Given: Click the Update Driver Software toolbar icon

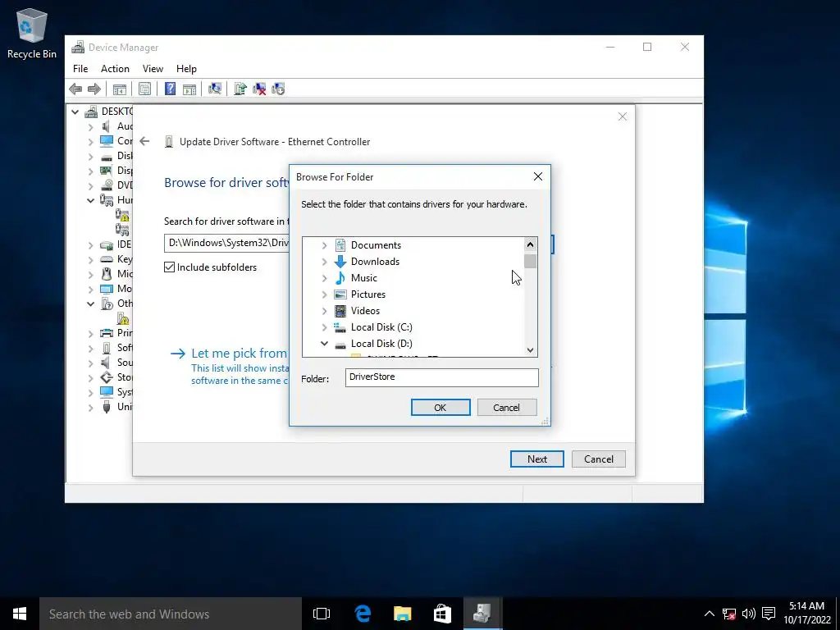Looking at the screenshot, I should pos(240,89).
